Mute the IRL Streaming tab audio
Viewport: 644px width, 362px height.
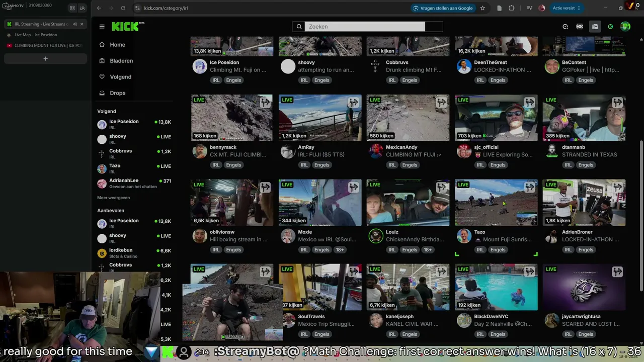point(74,24)
